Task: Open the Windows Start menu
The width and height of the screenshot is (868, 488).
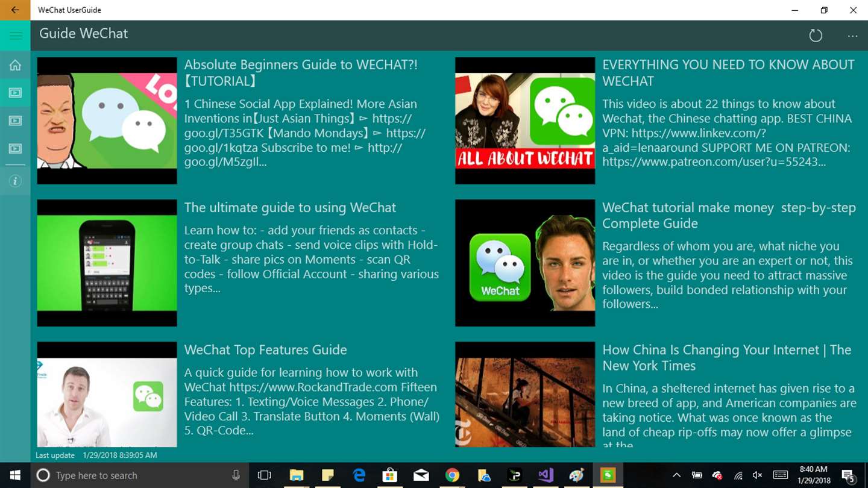Action: pyautogui.click(x=14, y=475)
